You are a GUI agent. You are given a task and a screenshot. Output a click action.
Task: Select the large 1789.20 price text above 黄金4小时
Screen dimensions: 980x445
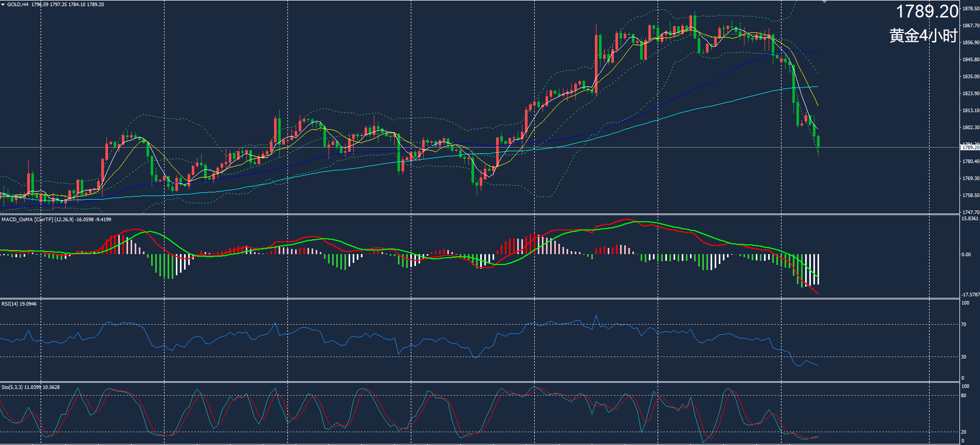[927, 11]
